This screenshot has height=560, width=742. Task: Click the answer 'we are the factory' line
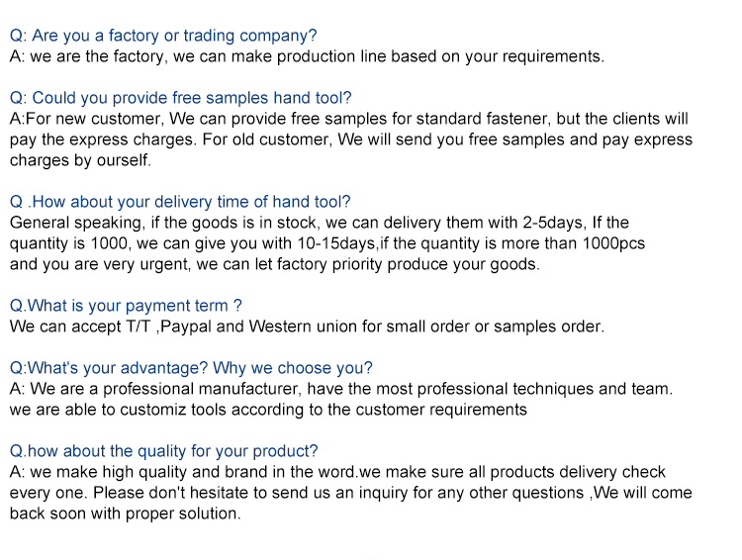click(307, 56)
